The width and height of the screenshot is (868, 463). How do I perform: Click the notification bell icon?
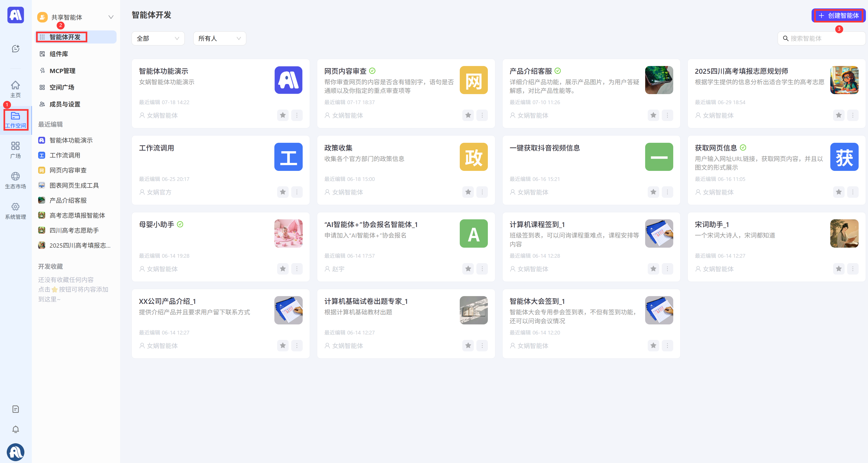(x=15, y=429)
